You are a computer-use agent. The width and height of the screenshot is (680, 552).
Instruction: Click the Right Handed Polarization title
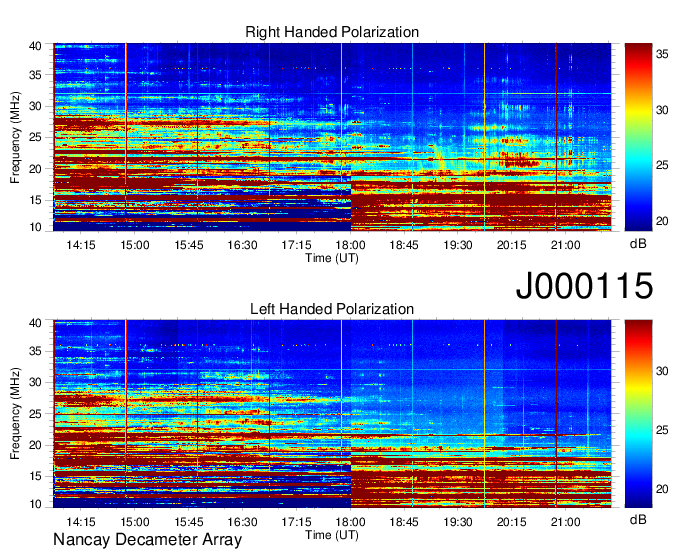coord(332,32)
